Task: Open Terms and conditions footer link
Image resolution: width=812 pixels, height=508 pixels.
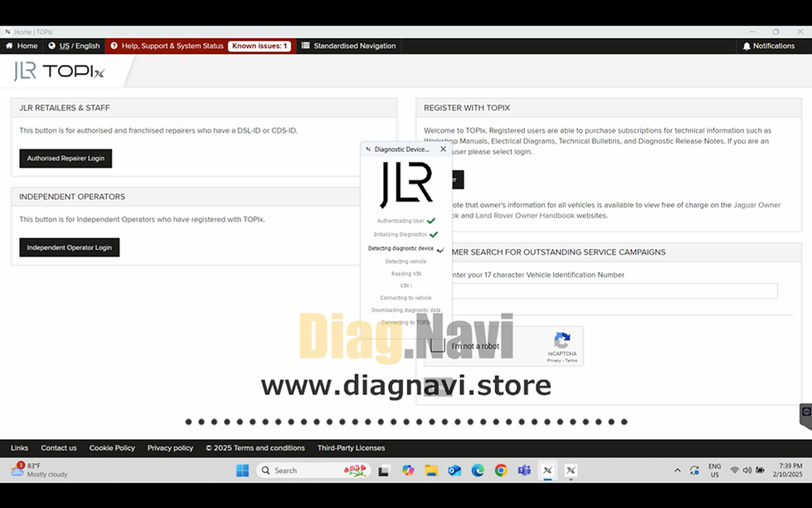Action: coord(255,448)
